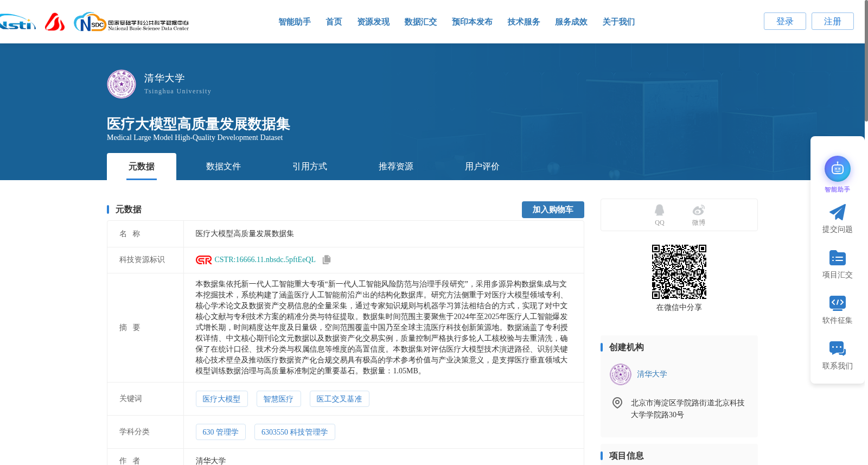868x465 pixels.
Task: Click the 登录 button
Action: click(x=785, y=21)
